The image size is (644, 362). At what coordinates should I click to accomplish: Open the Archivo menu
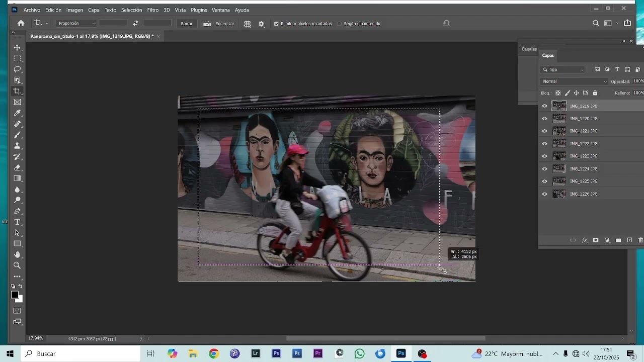(32, 10)
